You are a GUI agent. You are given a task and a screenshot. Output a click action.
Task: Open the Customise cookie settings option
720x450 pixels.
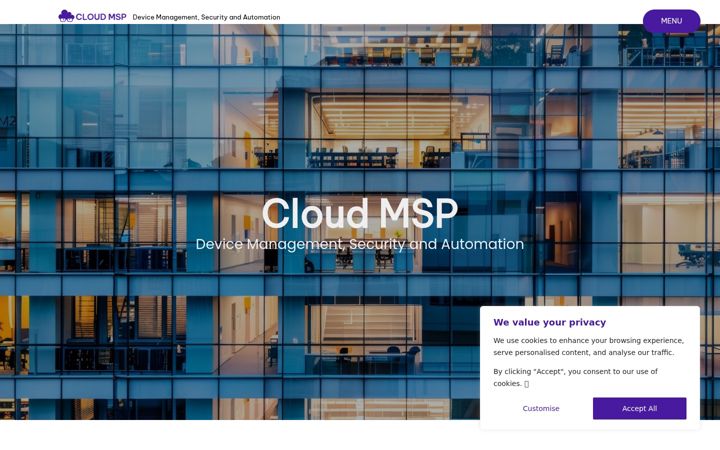click(x=540, y=408)
